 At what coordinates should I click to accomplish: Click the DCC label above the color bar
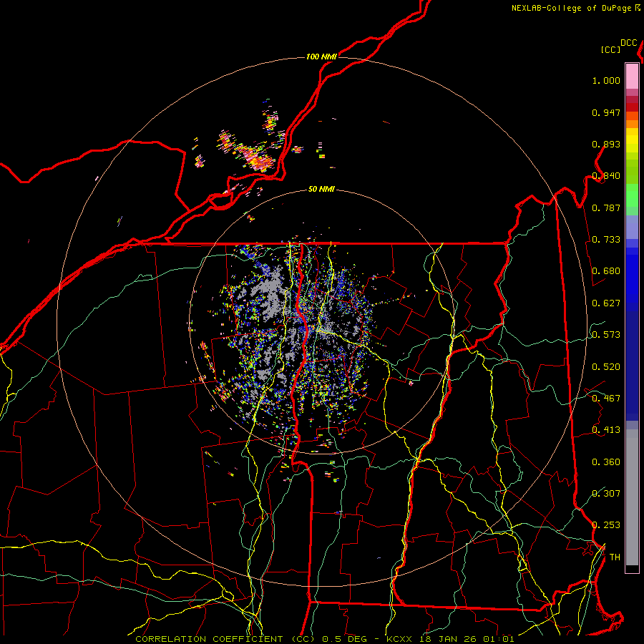click(628, 43)
